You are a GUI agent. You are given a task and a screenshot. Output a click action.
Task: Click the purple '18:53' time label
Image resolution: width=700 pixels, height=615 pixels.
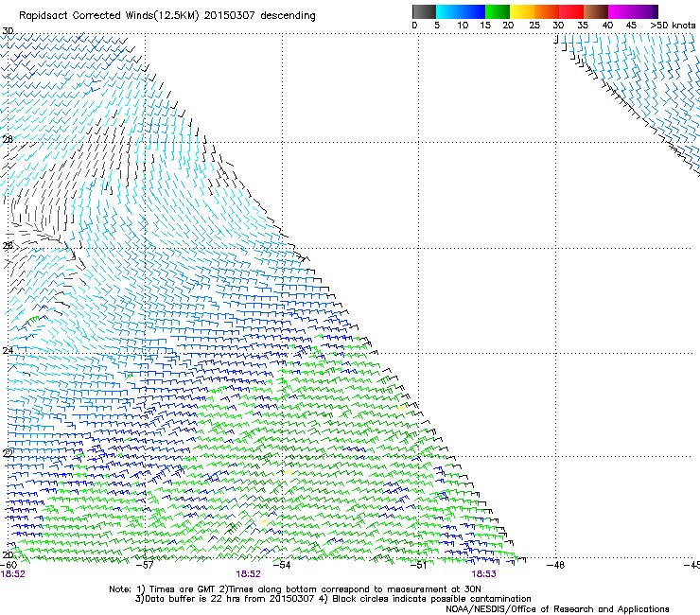click(x=484, y=574)
